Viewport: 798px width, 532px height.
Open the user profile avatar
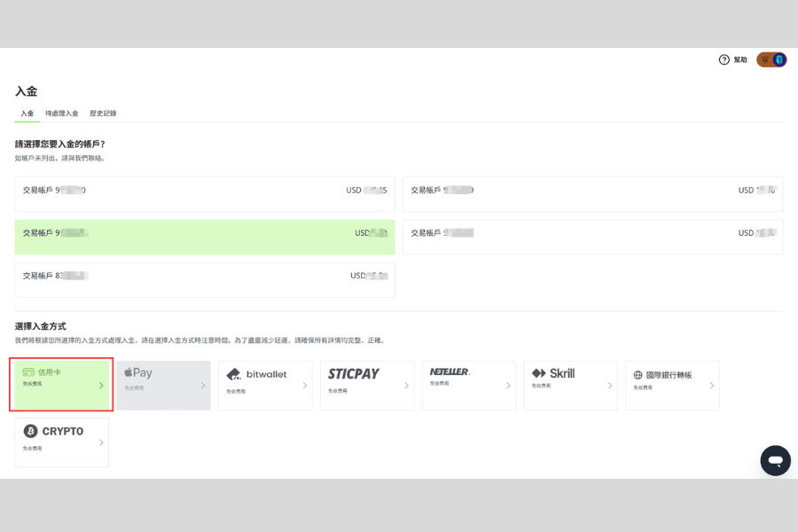tap(771, 59)
